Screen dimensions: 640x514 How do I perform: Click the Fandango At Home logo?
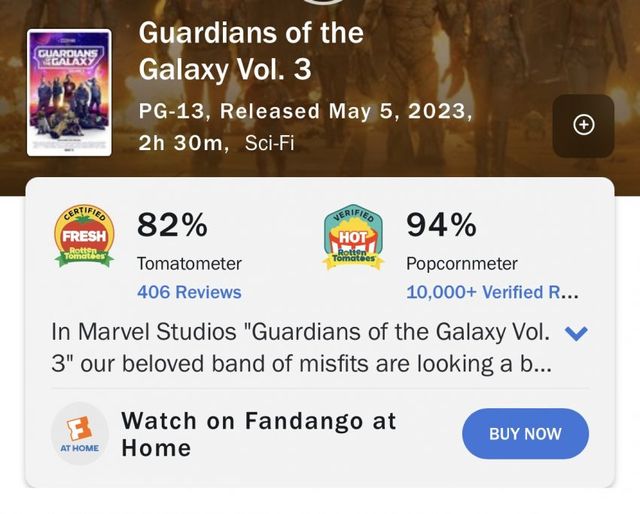click(x=76, y=435)
